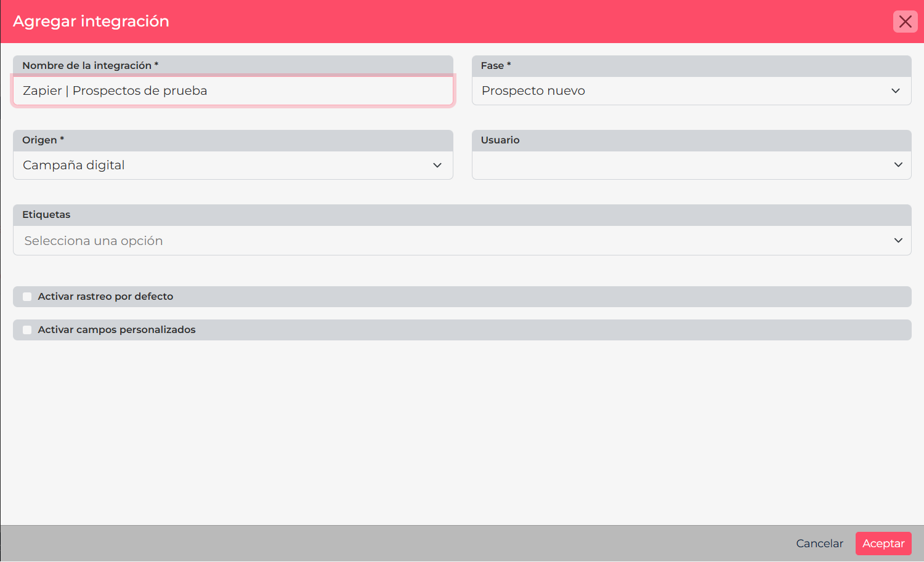Click the Etiquetas field label

point(46,215)
